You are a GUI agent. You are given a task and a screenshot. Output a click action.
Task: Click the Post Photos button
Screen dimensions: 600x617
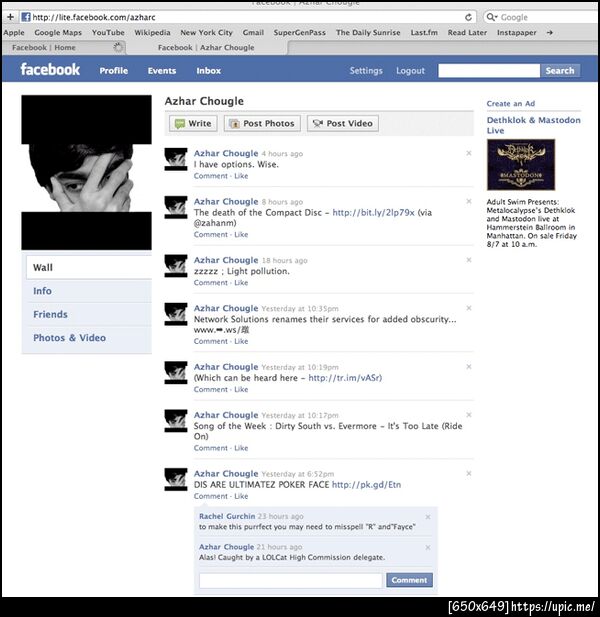(262, 123)
